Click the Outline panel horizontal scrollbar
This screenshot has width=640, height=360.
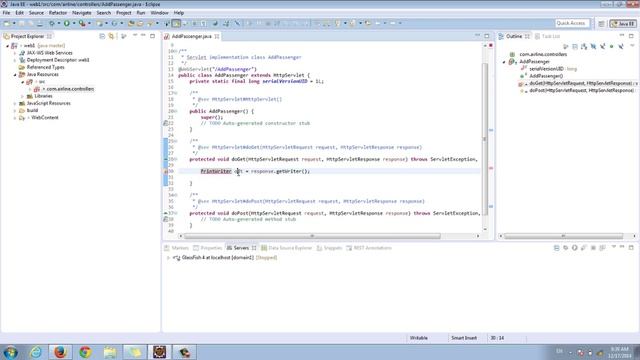click(x=564, y=236)
